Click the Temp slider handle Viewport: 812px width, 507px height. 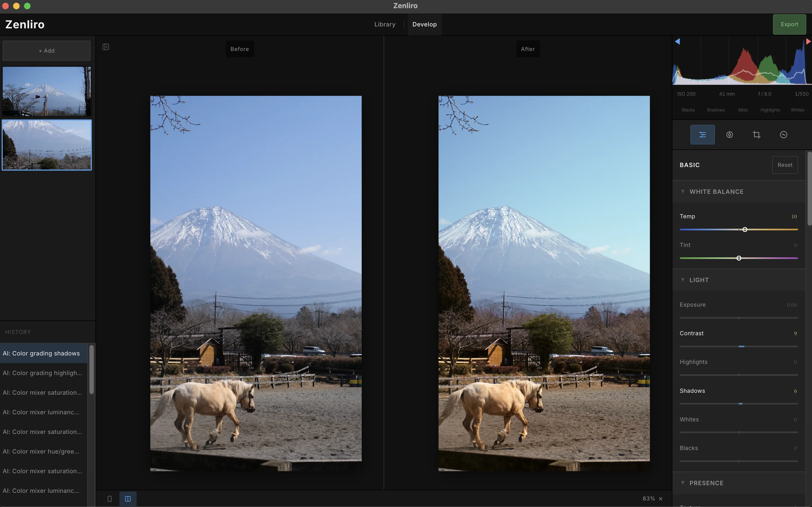click(745, 230)
